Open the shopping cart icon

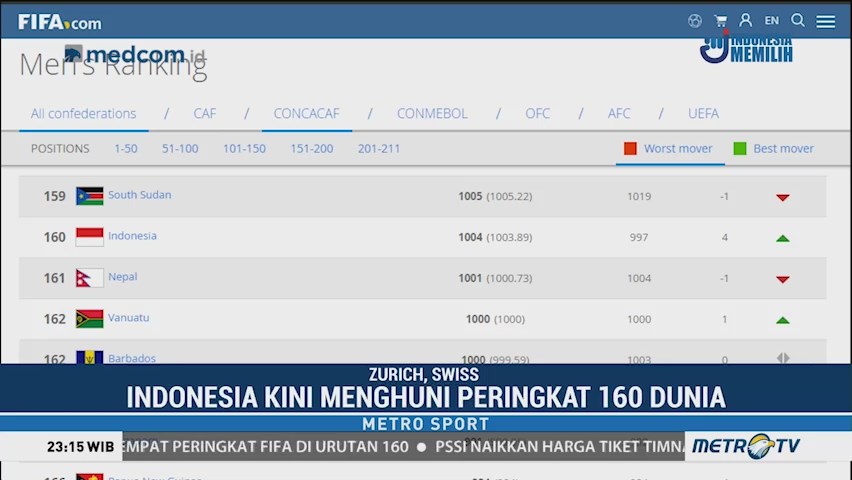click(x=721, y=21)
